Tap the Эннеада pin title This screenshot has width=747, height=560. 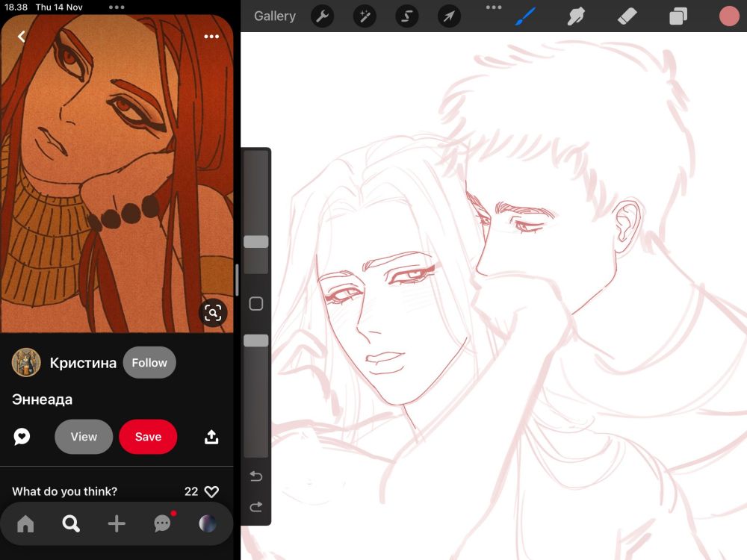pyautogui.click(x=42, y=399)
